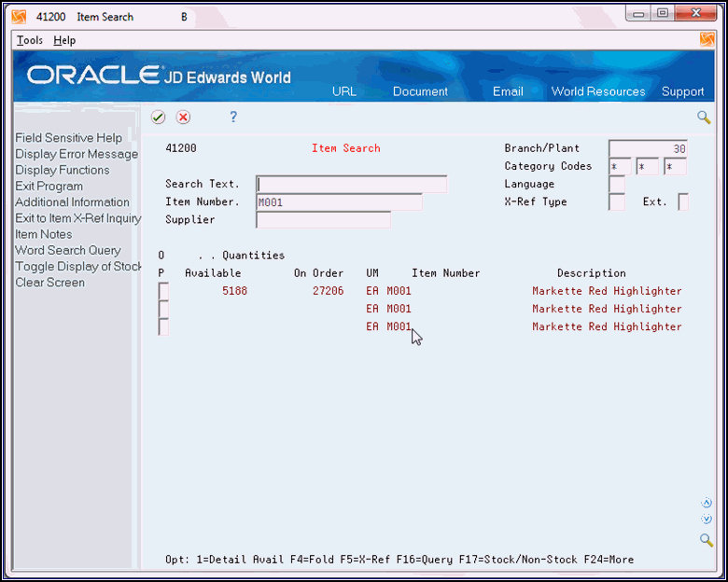
Task: Select Display Functions in sidebar
Action: click(x=63, y=170)
